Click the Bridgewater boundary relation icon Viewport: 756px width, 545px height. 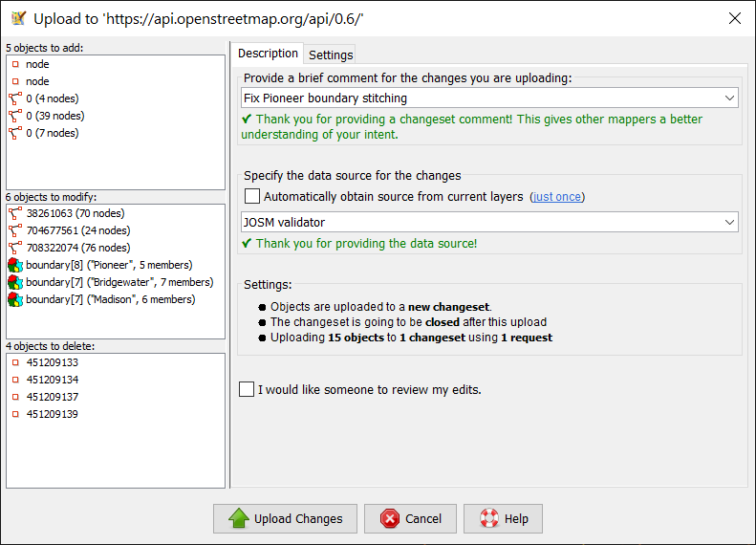pos(15,282)
